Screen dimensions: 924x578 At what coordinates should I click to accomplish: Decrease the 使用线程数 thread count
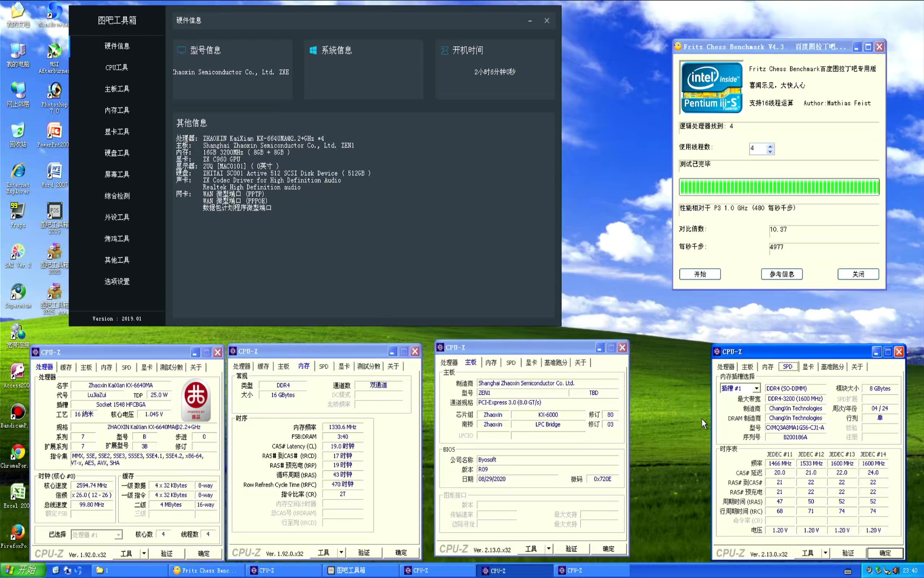[x=770, y=151]
